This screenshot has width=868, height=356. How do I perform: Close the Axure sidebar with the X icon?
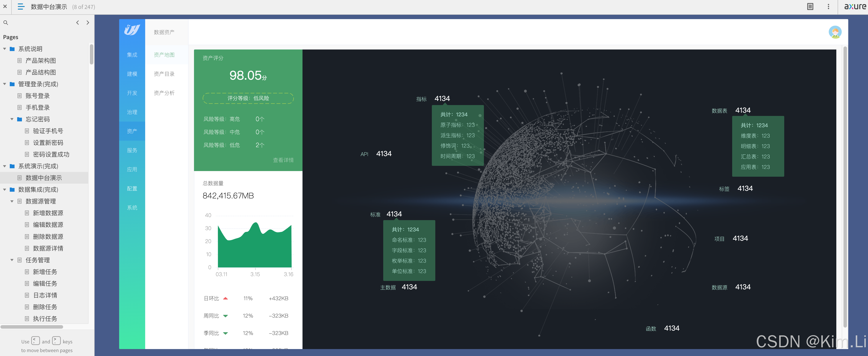click(5, 7)
